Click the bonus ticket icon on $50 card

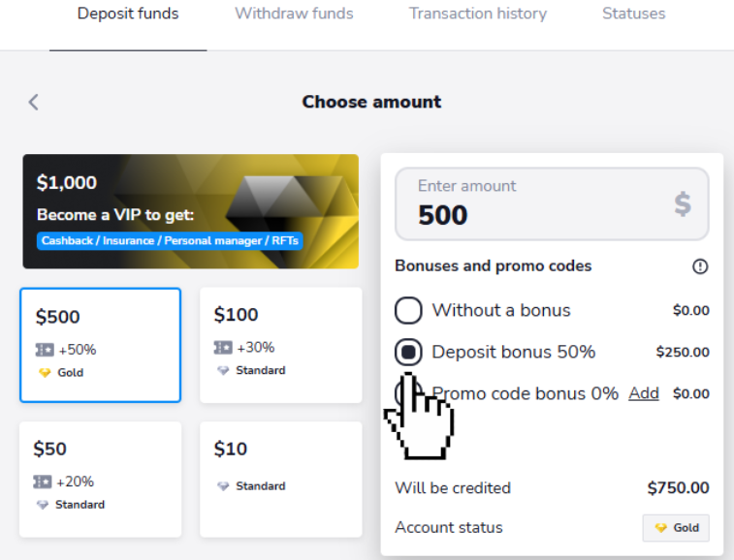(42, 482)
